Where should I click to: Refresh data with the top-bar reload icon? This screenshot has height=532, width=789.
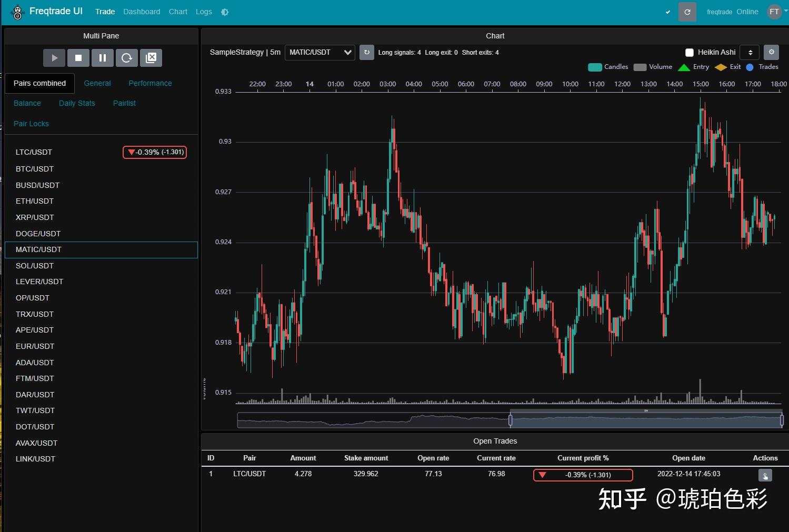687,12
